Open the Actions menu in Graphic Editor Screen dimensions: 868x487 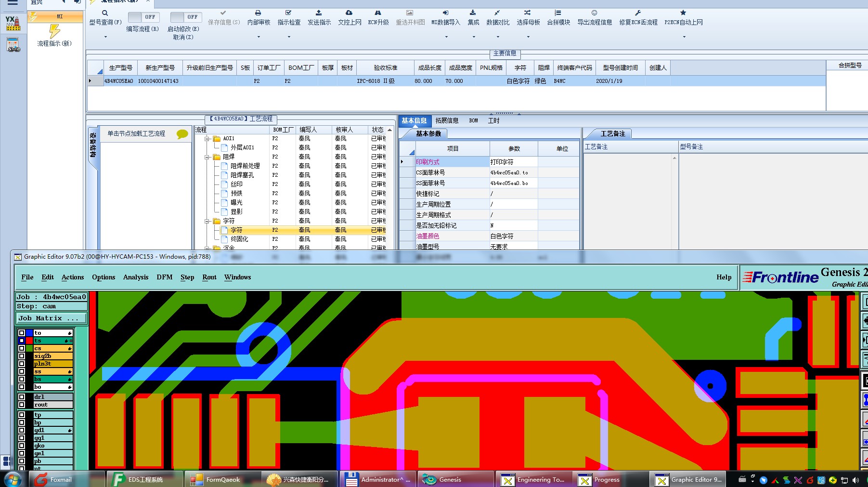pos(73,277)
